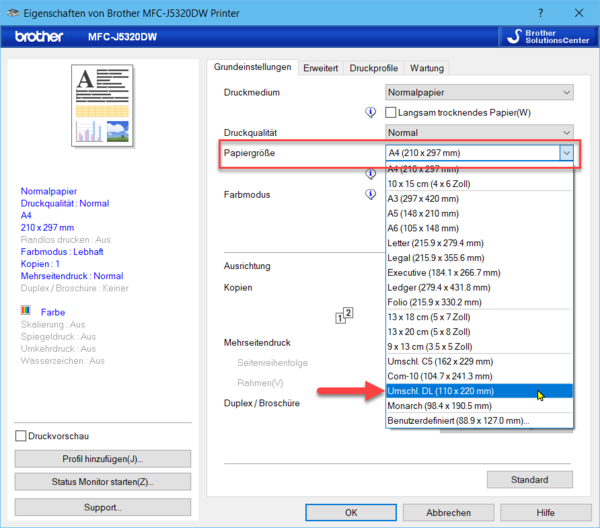Image resolution: width=600 pixels, height=528 pixels.
Task: Switch to the Erweitert tab
Action: pos(322,68)
